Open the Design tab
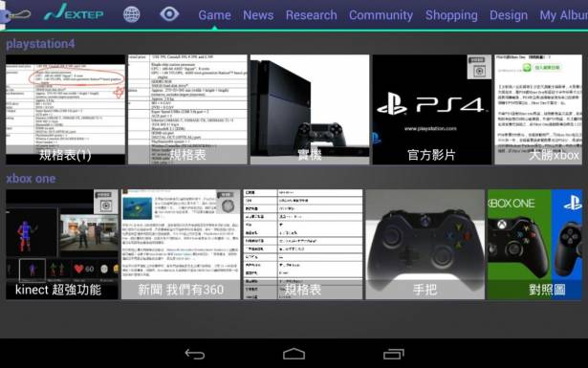 click(x=509, y=15)
